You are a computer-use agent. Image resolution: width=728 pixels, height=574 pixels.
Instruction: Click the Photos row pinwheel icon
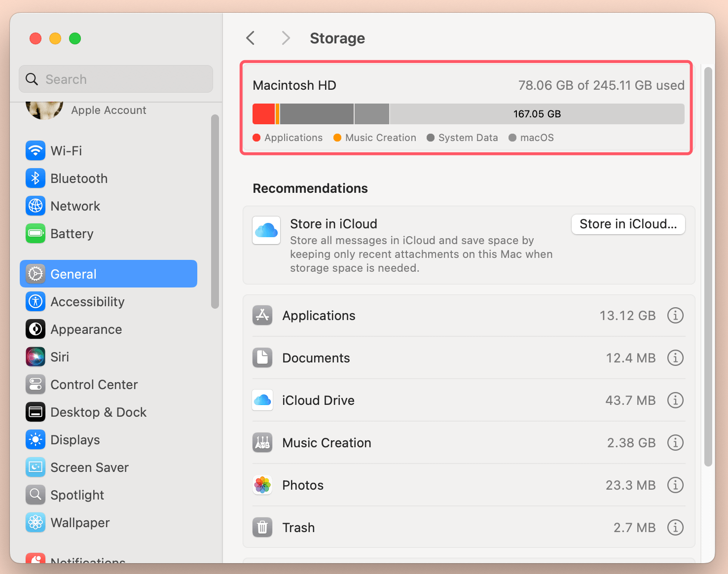tap(262, 485)
